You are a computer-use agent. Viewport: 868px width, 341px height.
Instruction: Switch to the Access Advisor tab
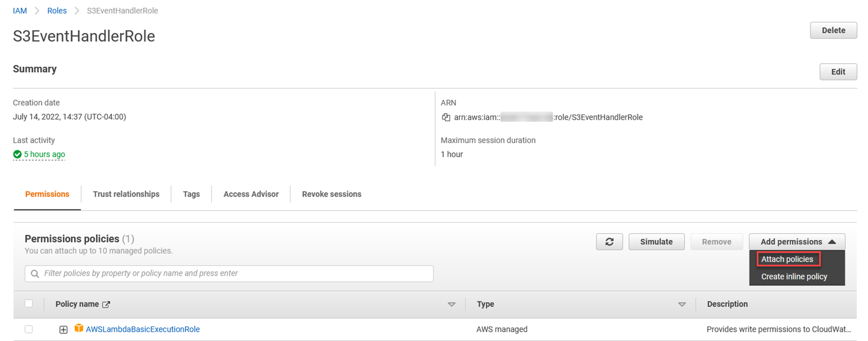pos(251,194)
